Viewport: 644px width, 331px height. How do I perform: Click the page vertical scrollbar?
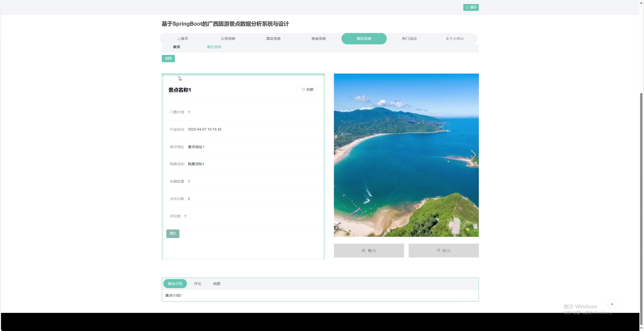coord(641,202)
